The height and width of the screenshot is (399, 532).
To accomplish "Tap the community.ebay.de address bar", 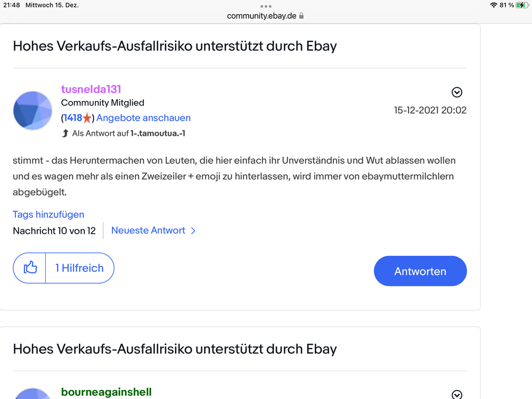I will 261,16.
